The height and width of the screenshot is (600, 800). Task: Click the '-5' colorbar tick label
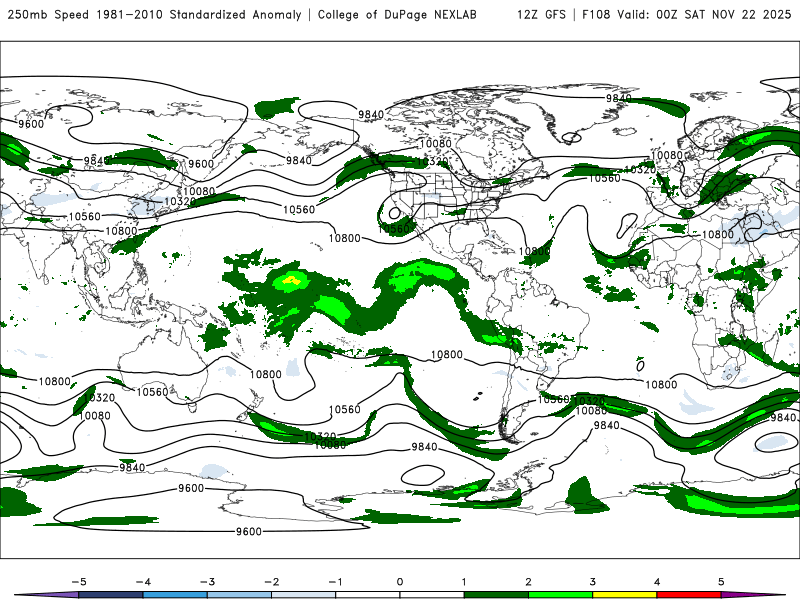pos(79,582)
